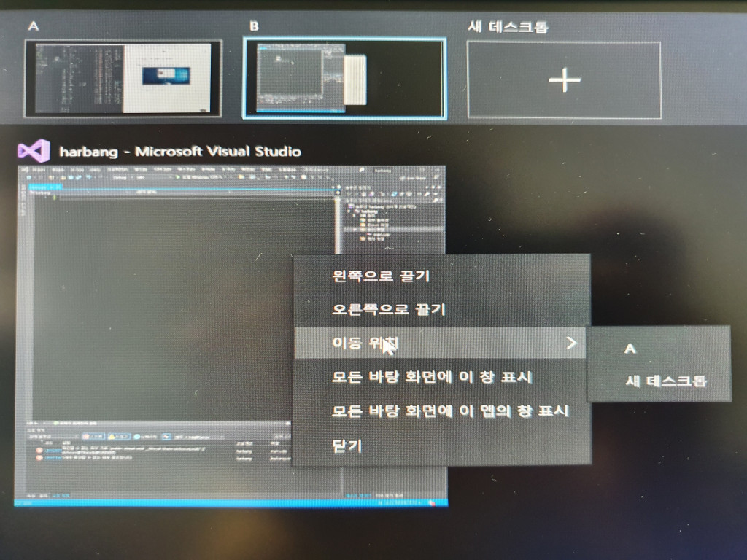This screenshot has width=747, height=560.
Task: Click the 왼쪽으로 끌기 menu entry
Action: (x=441, y=276)
